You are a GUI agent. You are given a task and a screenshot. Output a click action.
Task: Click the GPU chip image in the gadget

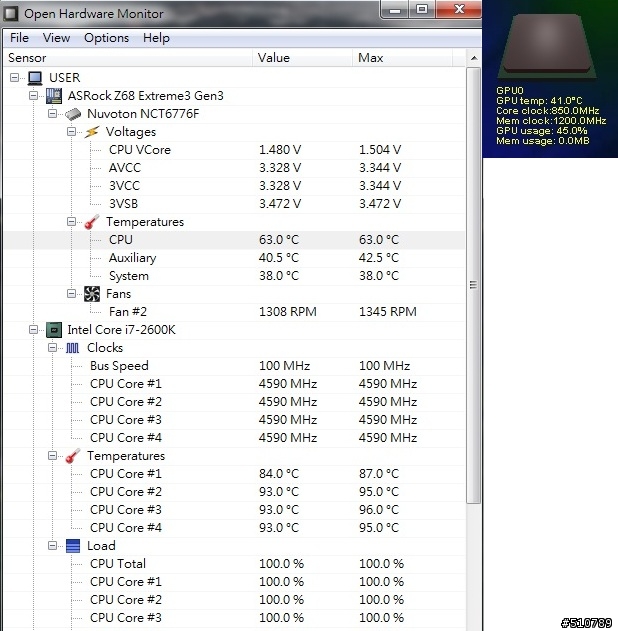[547, 46]
